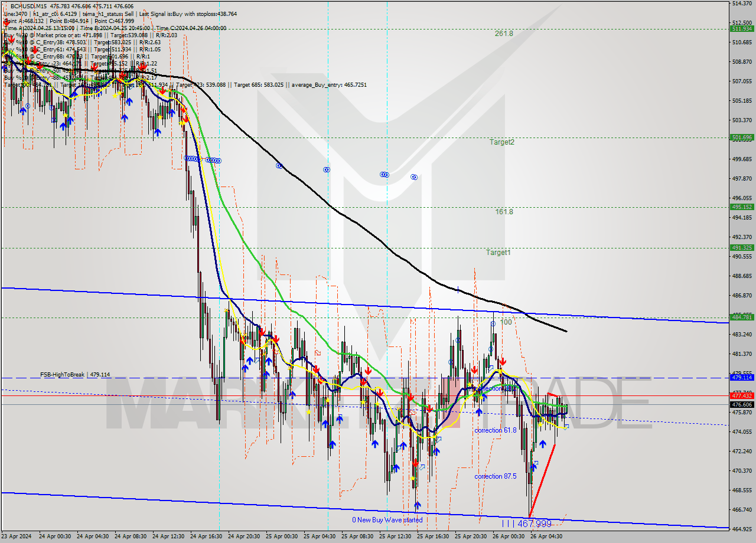The height and width of the screenshot is (543, 756).
Task: Click the Point A / Point B / Point C line
Action: pos(69,21)
